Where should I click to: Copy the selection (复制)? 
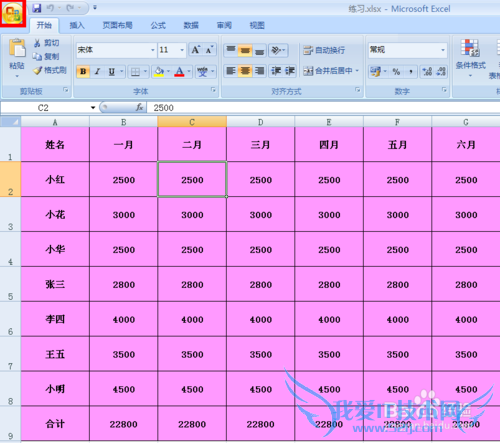(46, 57)
